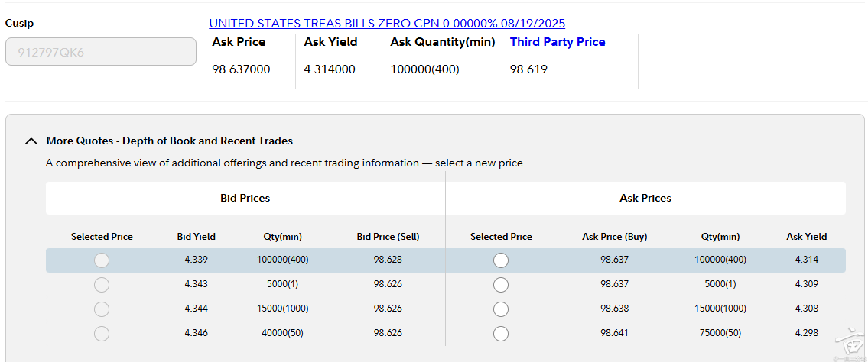Click the Ask Prices section header
Image resolution: width=868 pixels, height=362 pixels.
(x=645, y=198)
